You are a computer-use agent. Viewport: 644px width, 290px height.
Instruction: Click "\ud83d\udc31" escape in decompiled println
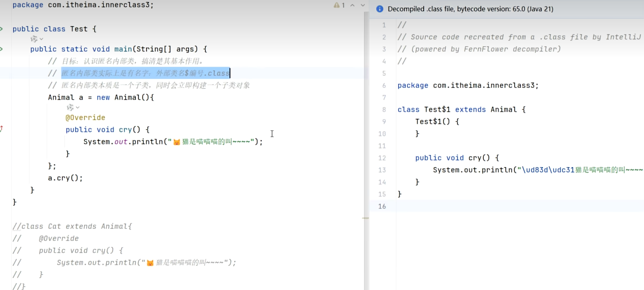click(548, 170)
